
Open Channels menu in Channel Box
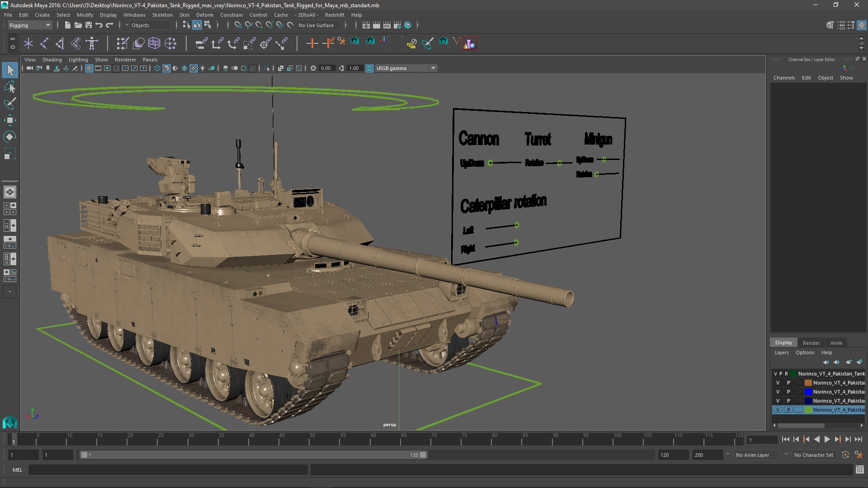784,78
